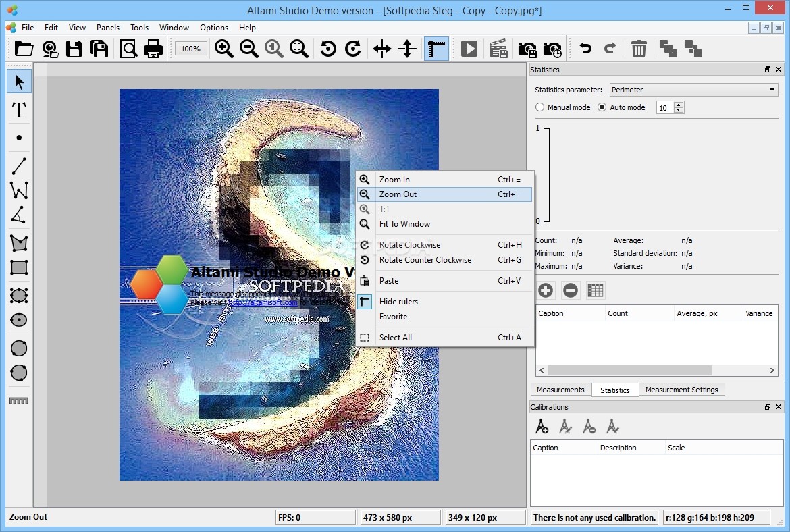Click the toolbar Zoom In magnifier

point(223,49)
